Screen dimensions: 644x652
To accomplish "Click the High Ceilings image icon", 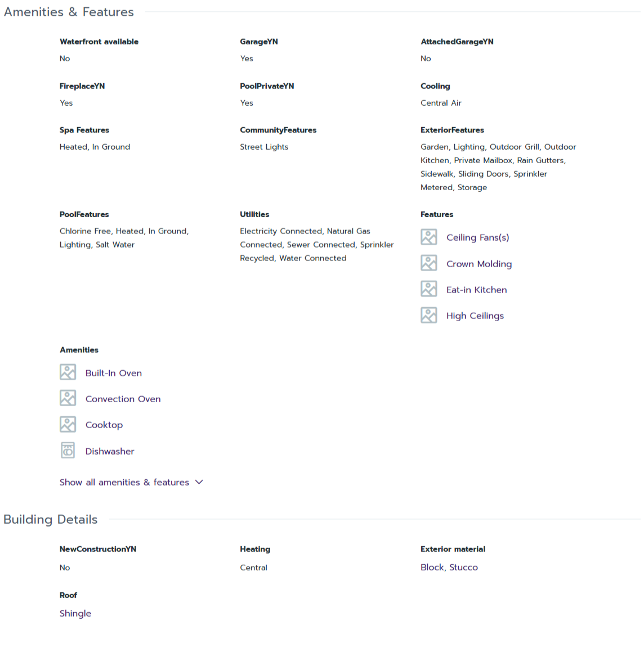I will (428, 315).
